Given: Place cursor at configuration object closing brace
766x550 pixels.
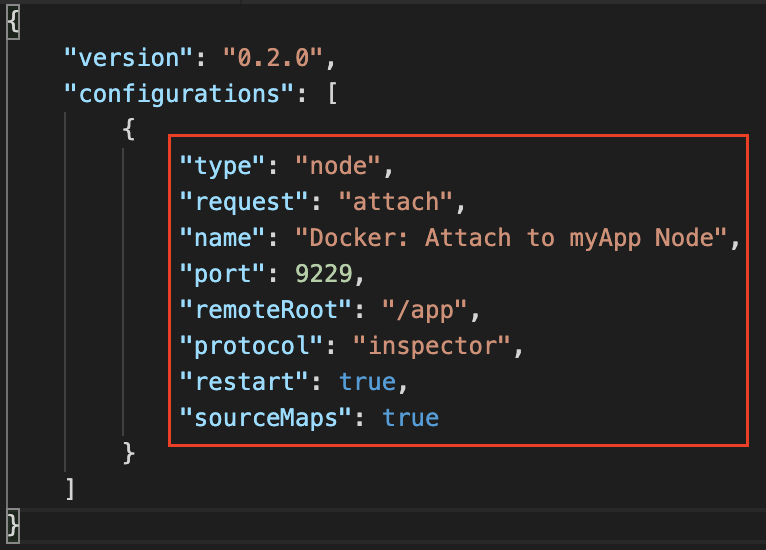Looking at the screenshot, I should (x=128, y=453).
